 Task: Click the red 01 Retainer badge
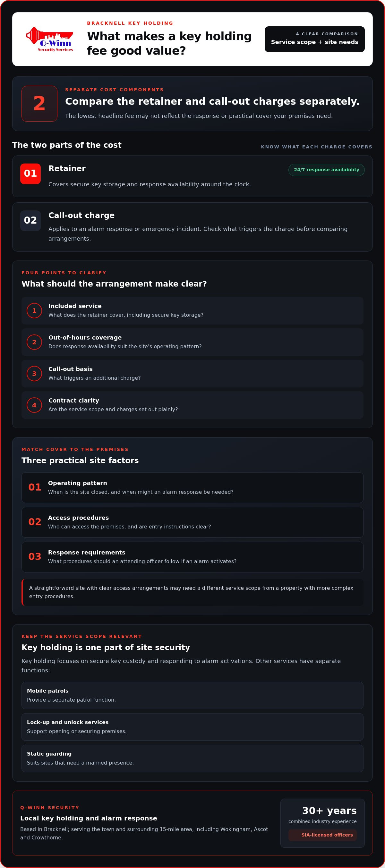[x=30, y=173]
